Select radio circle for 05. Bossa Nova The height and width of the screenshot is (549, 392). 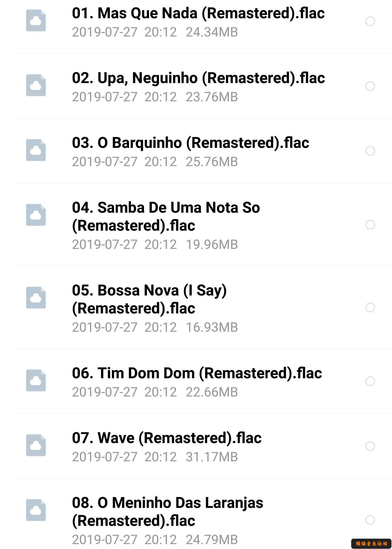[370, 307]
